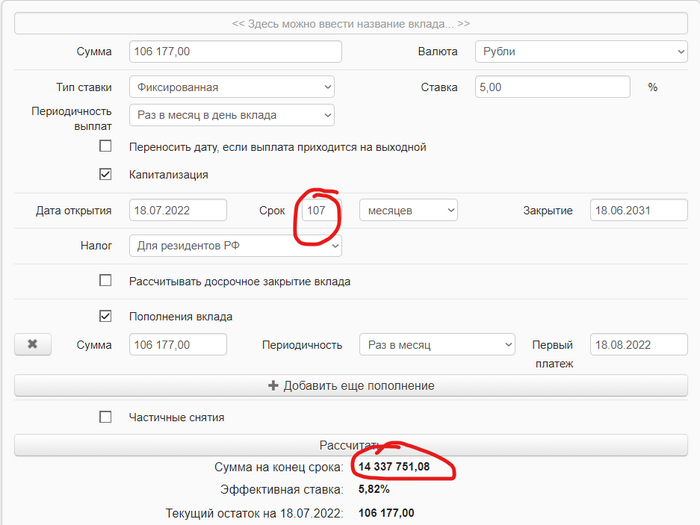Viewport: 700px width, 525px height.
Task: Click the Пополнения вклада label text
Action: 181,317
